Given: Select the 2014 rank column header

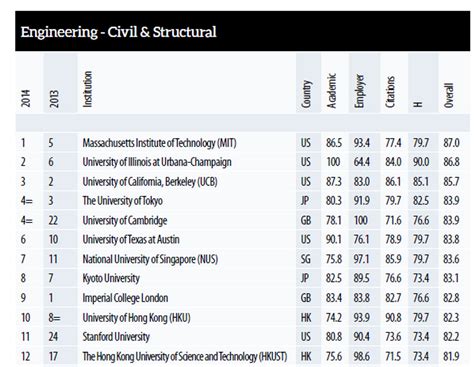Looking at the screenshot, I should (26, 98).
